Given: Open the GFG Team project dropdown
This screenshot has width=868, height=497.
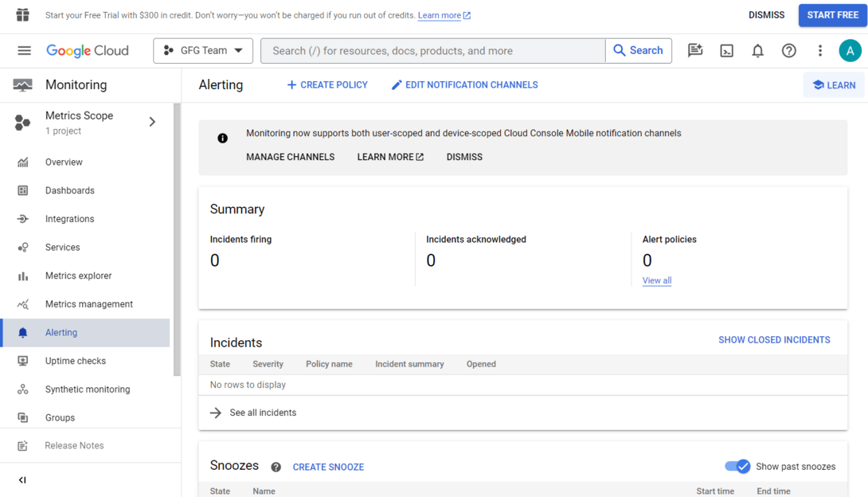Looking at the screenshot, I should pos(203,51).
